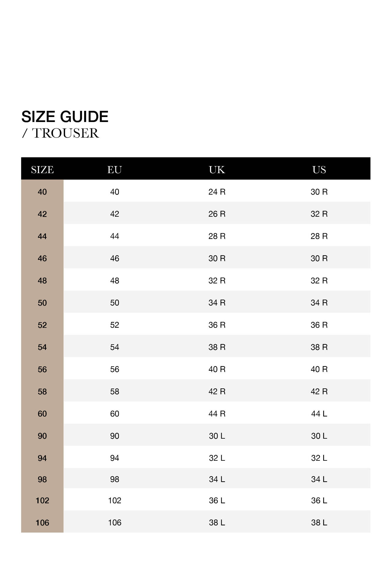The image size is (392, 588).
Task: Click size 102 in the beige SIZE column
Action: point(42,500)
